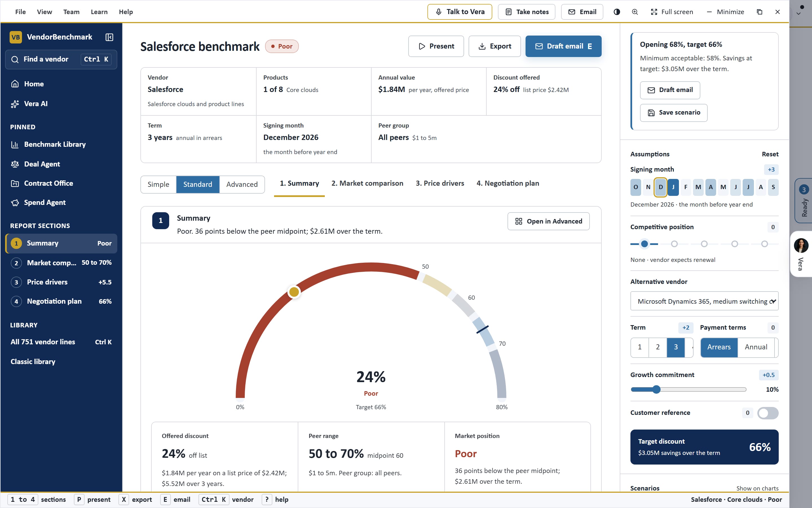The image size is (812, 508).
Task: Click the Present button
Action: 436,46
